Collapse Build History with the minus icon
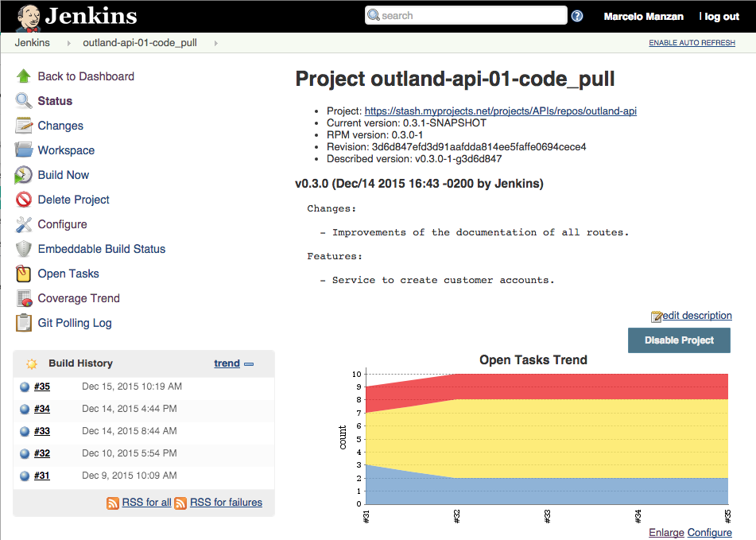Viewport: 756px width, 540px height. tap(249, 364)
